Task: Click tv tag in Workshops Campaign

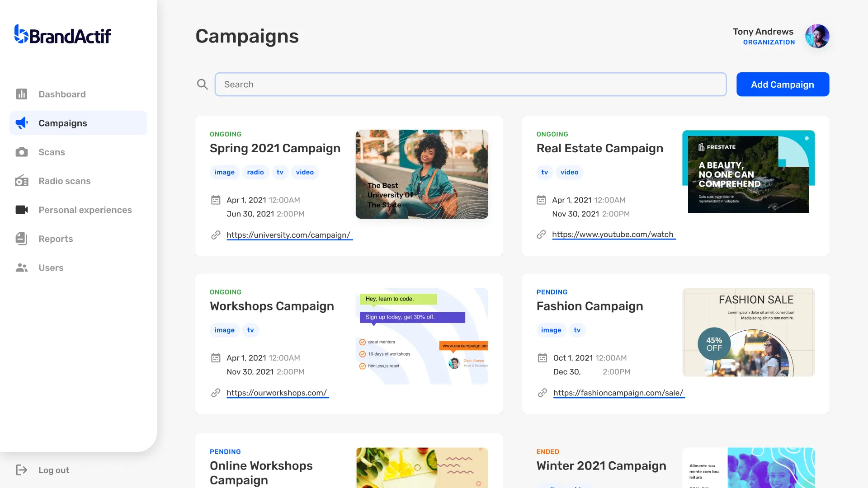Action: click(250, 330)
